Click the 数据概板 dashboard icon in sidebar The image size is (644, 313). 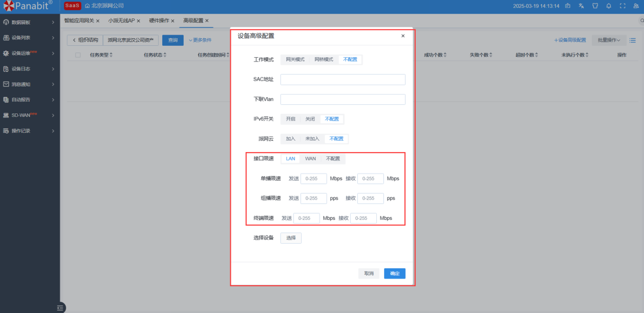click(6, 22)
